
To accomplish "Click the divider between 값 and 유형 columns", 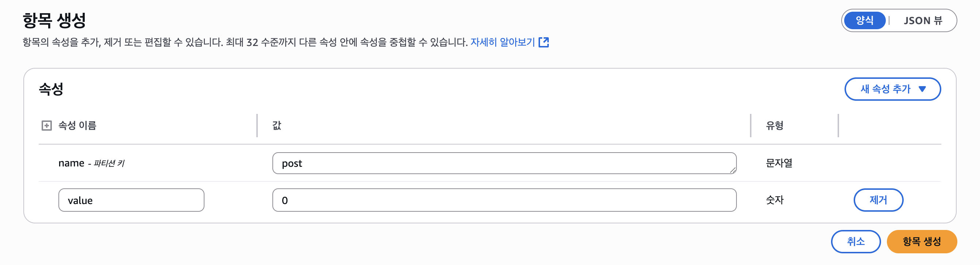I will (751, 126).
